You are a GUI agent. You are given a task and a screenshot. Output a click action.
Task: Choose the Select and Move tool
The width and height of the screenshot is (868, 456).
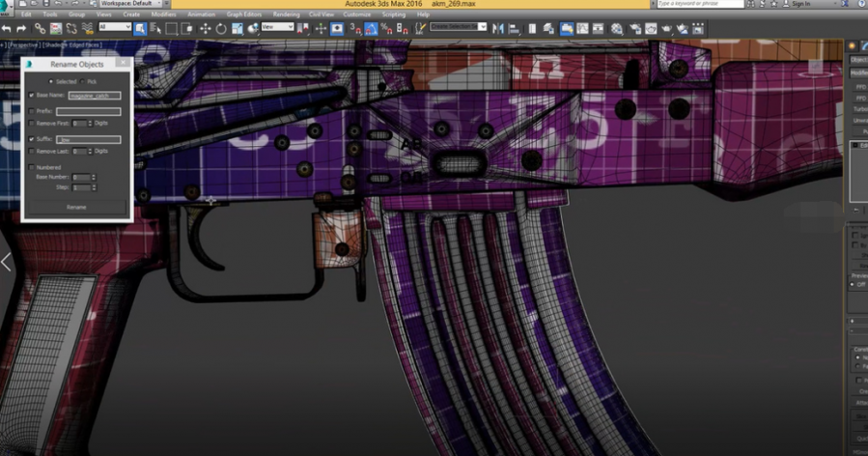pos(206,28)
